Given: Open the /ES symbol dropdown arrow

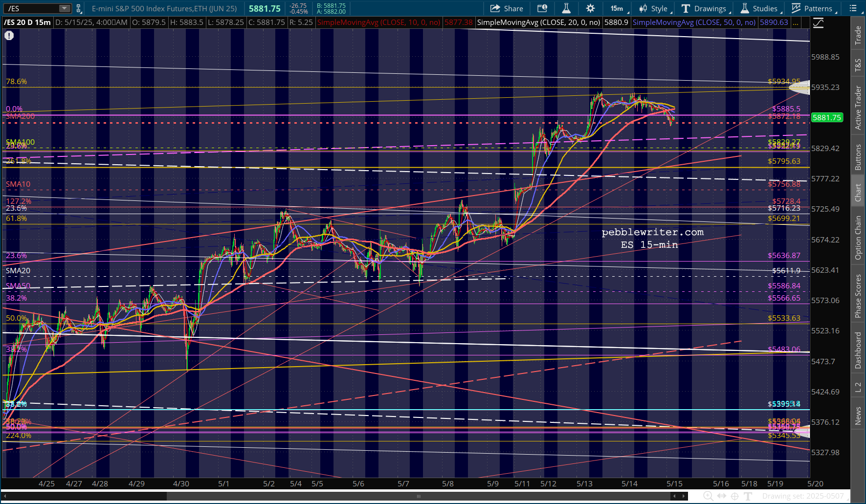Looking at the screenshot, I should click(x=65, y=8).
